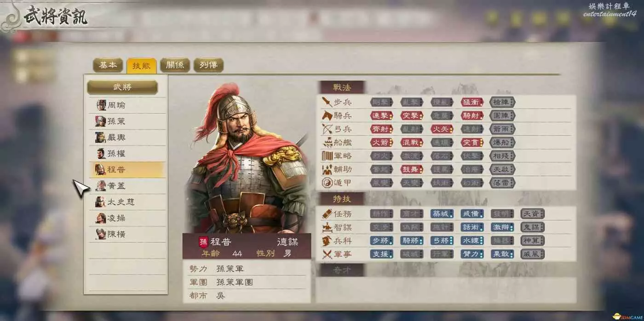Click the 智謀 intellect icon
Screen dimensions: 644x321
tap(327, 227)
